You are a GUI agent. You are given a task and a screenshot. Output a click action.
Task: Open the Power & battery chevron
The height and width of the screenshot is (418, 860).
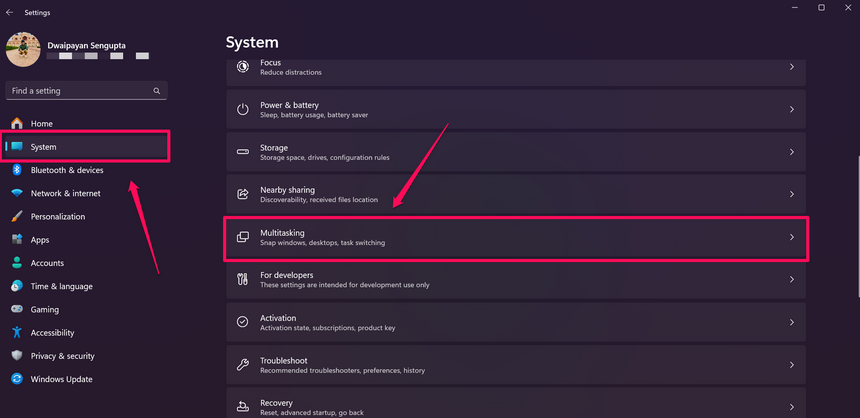click(791, 109)
